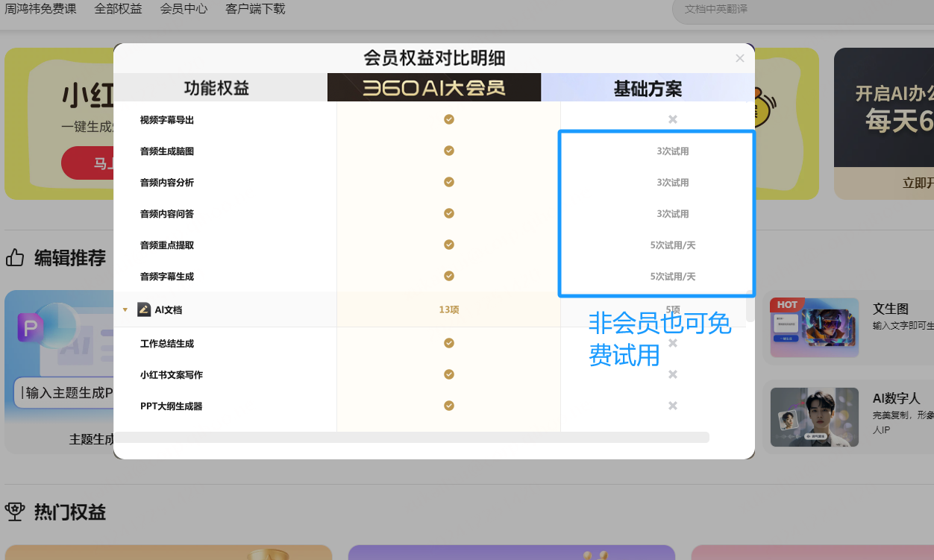Click the 文生图 card title
Viewport: 934px width, 560px height.
click(x=891, y=309)
